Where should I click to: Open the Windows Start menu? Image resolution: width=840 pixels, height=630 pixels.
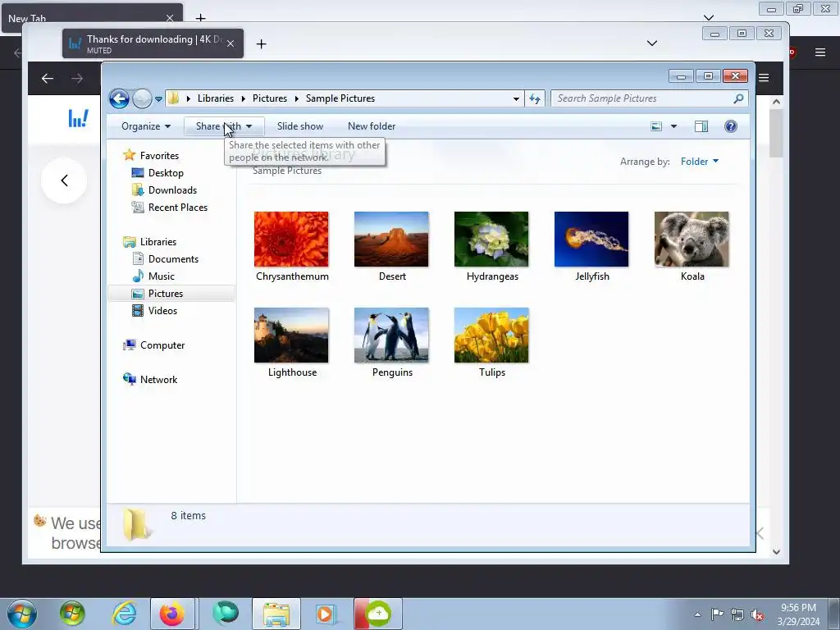pos(22,614)
